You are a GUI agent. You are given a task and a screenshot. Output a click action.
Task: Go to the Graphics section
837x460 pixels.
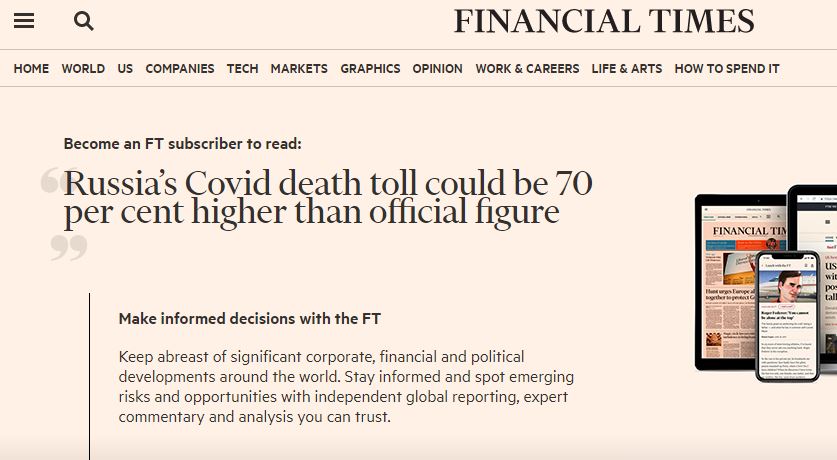(x=370, y=69)
